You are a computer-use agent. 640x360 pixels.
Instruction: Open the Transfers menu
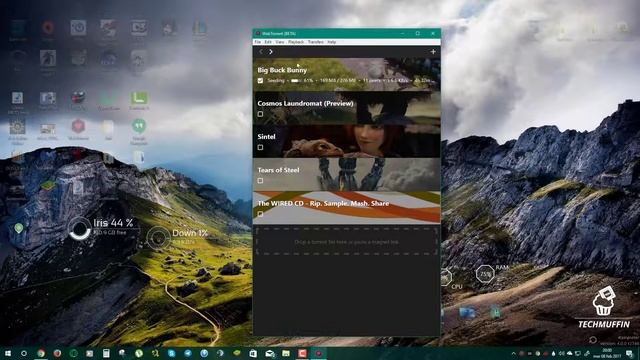tap(316, 42)
